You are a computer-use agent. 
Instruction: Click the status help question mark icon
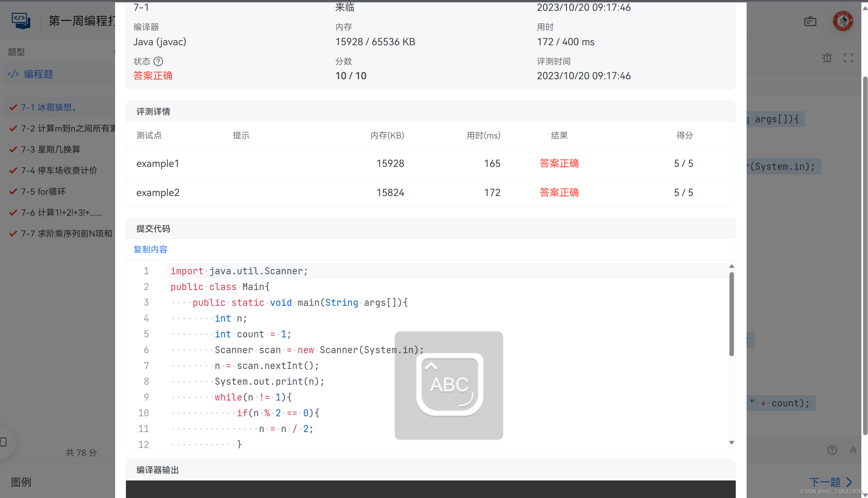158,61
